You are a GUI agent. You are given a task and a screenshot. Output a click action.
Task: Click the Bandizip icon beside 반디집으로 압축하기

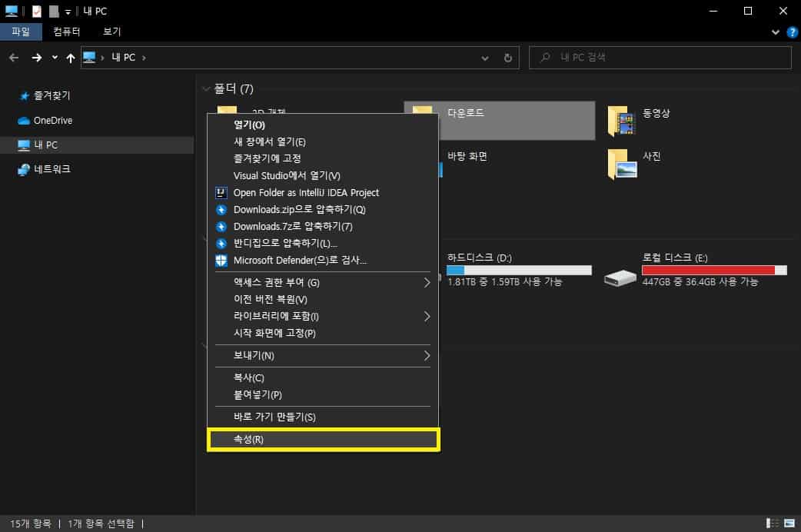pos(221,244)
